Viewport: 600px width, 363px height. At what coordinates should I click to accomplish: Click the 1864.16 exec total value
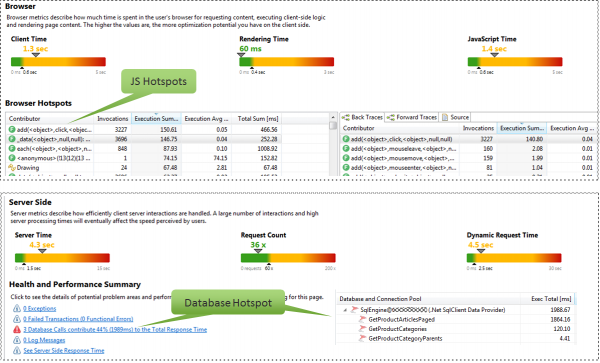pyautogui.click(x=561, y=319)
